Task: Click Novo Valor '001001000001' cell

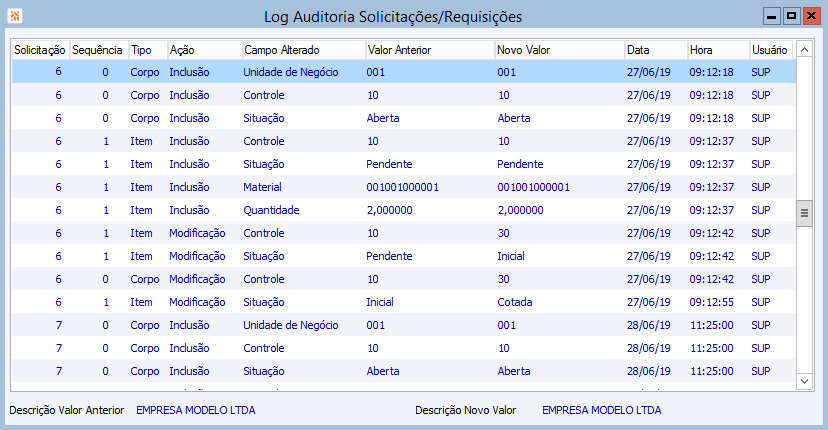Action: click(x=533, y=187)
